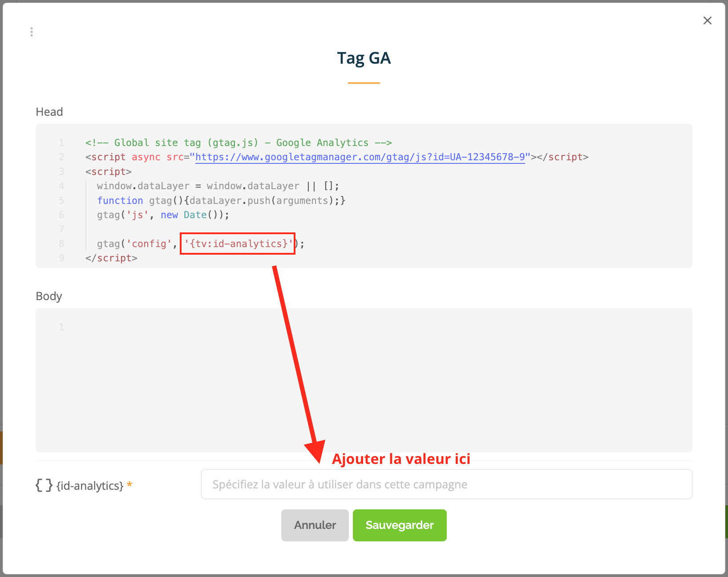
Task: Click the '{tv:id-analytics}' placeholder in code
Action: click(239, 244)
